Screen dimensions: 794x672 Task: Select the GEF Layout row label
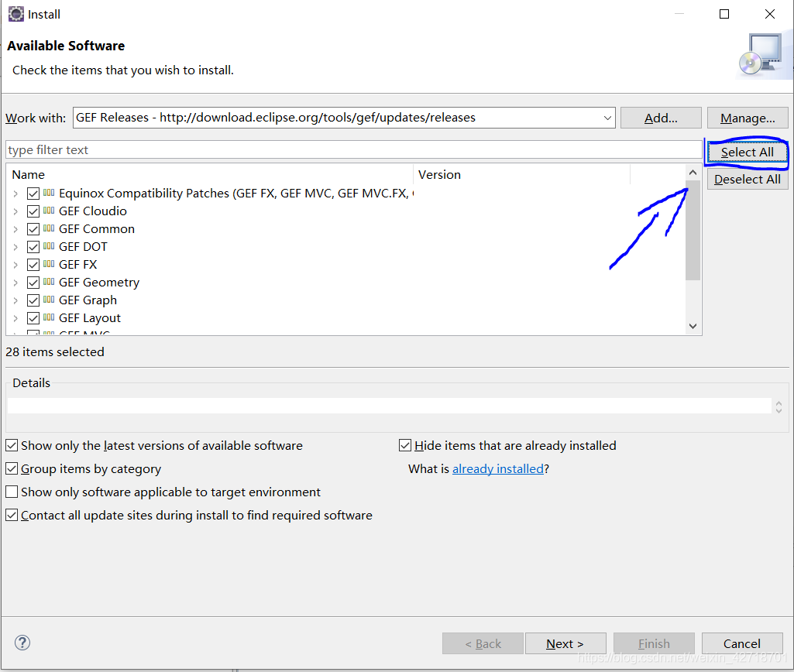point(90,317)
